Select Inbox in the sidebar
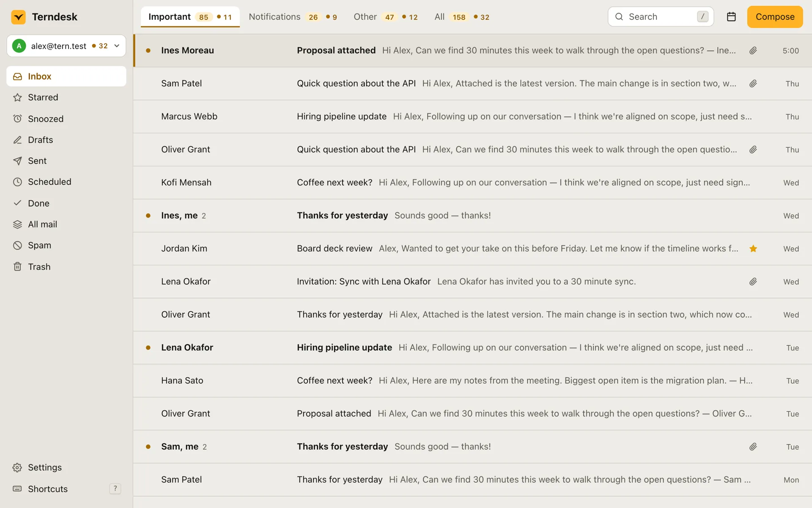 click(66, 77)
